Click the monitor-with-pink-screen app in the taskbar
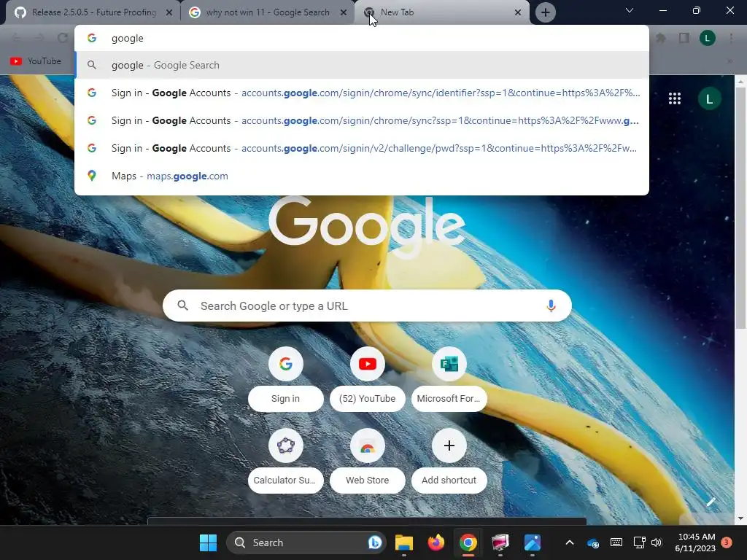 pyautogui.click(x=500, y=542)
